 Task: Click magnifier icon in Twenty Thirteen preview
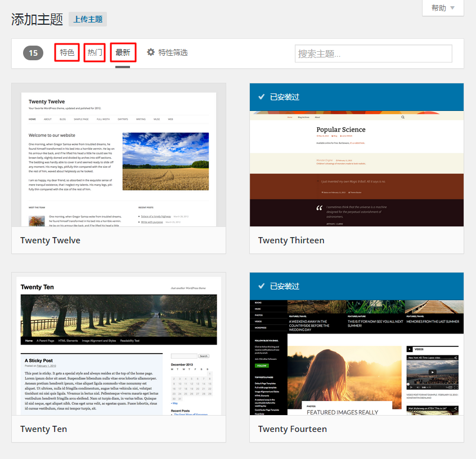click(x=403, y=117)
